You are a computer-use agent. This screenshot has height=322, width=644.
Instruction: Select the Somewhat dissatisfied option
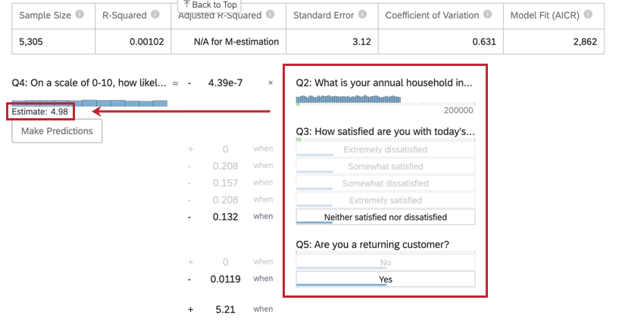click(x=385, y=183)
